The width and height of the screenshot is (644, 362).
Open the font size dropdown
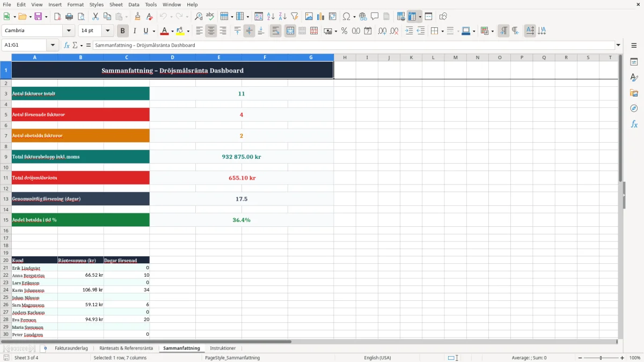[107, 31]
